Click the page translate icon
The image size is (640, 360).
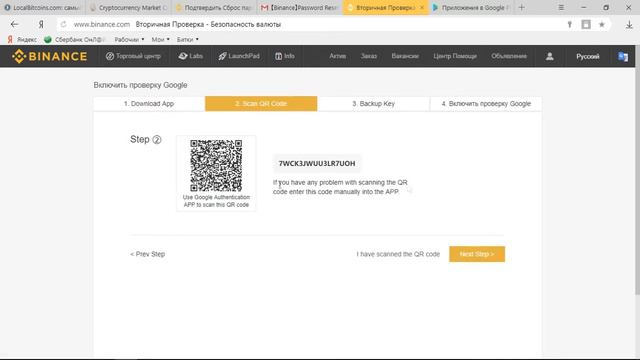(x=623, y=56)
